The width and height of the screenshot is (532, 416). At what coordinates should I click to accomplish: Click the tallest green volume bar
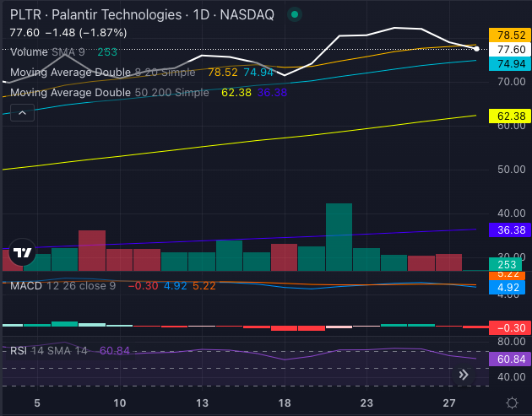pyautogui.click(x=339, y=236)
